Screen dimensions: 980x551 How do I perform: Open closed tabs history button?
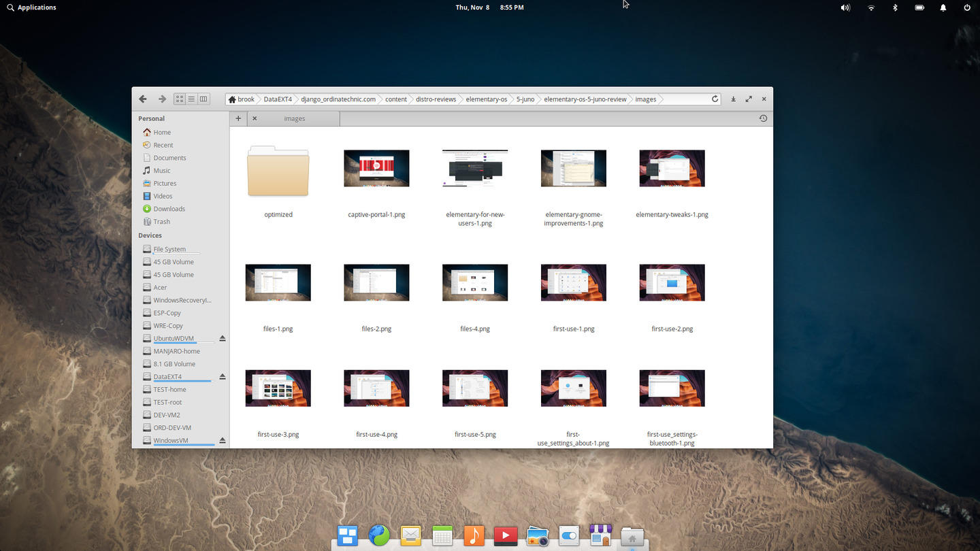click(763, 118)
